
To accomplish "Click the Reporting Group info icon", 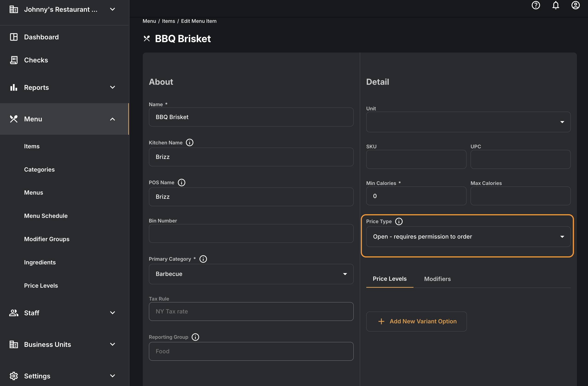I will [x=195, y=337].
